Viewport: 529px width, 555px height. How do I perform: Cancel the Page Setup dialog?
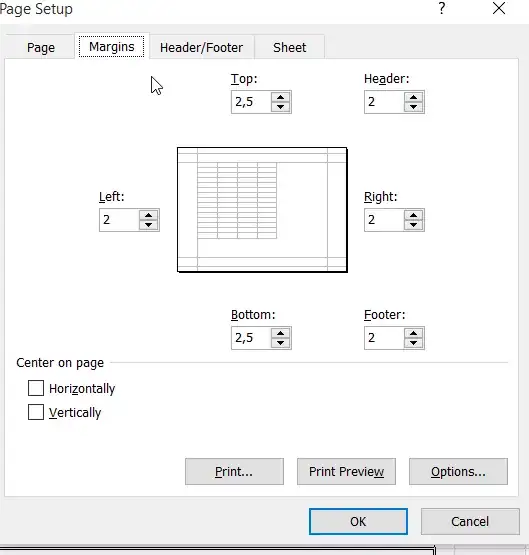point(470,521)
